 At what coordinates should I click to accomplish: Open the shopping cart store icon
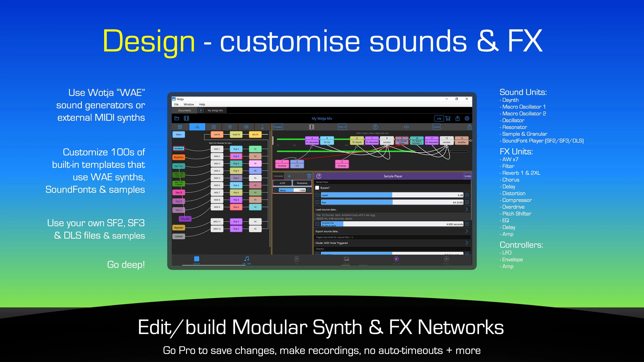448,119
